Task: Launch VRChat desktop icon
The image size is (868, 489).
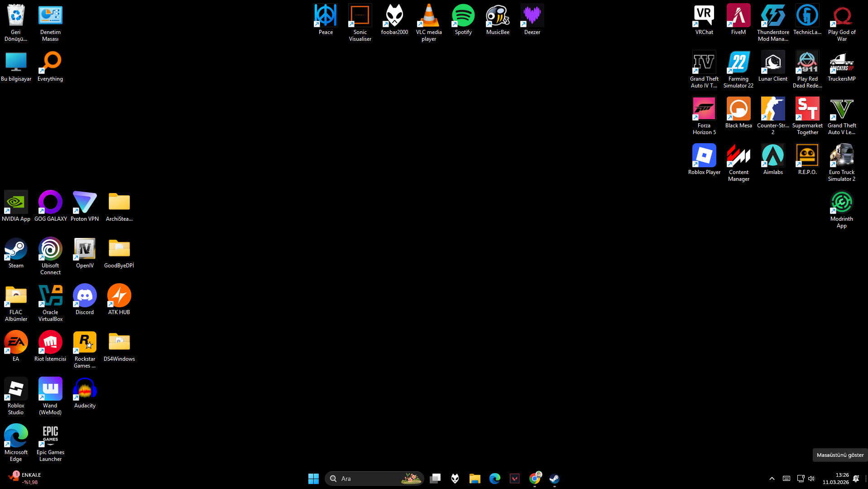Action: click(x=704, y=19)
